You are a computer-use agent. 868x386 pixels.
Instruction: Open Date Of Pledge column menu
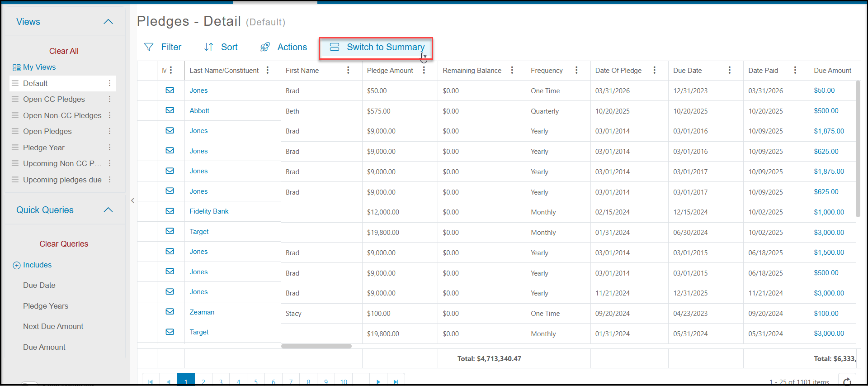(655, 70)
